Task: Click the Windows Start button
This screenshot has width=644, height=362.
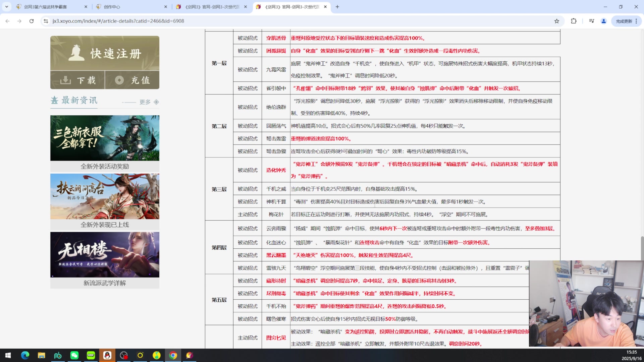Action: (8, 355)
